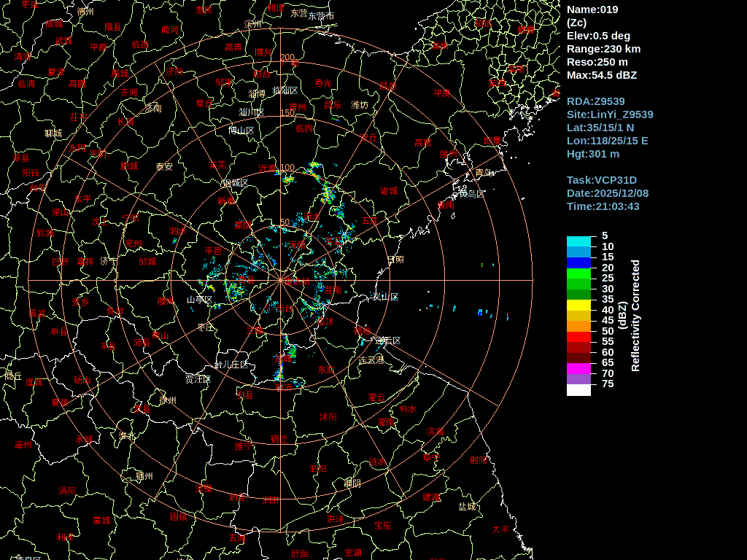Click the white 75 dBZ legend swatch

click(x=578, y=390)
